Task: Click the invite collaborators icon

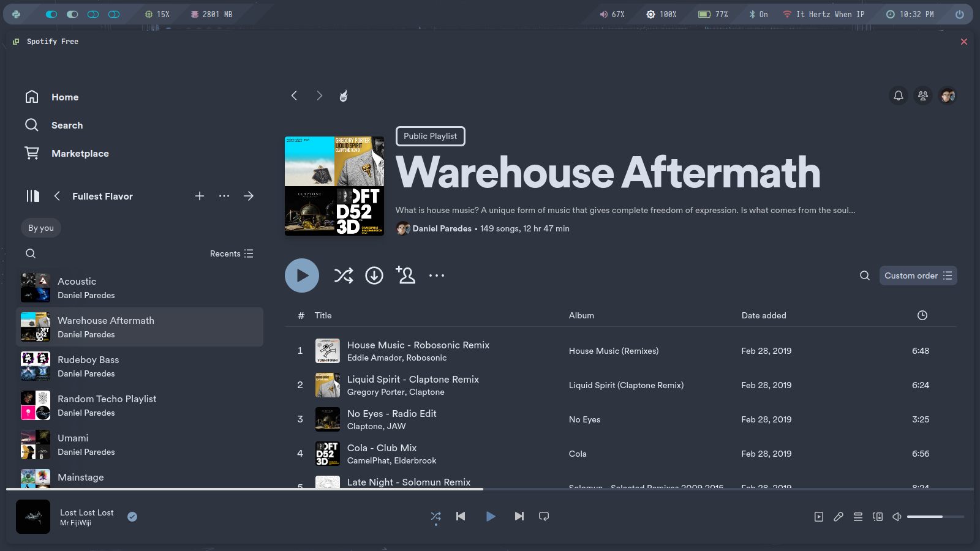Action: click(x=405, y=275)
